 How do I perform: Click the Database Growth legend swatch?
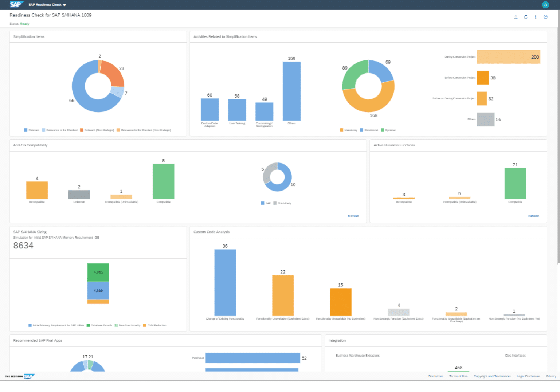88,325
